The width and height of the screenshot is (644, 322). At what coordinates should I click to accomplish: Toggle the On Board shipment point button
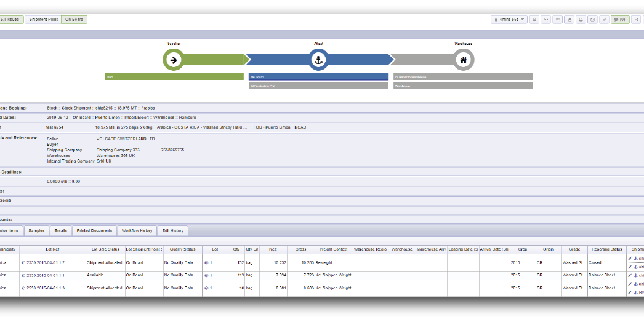tap(74, 20)
